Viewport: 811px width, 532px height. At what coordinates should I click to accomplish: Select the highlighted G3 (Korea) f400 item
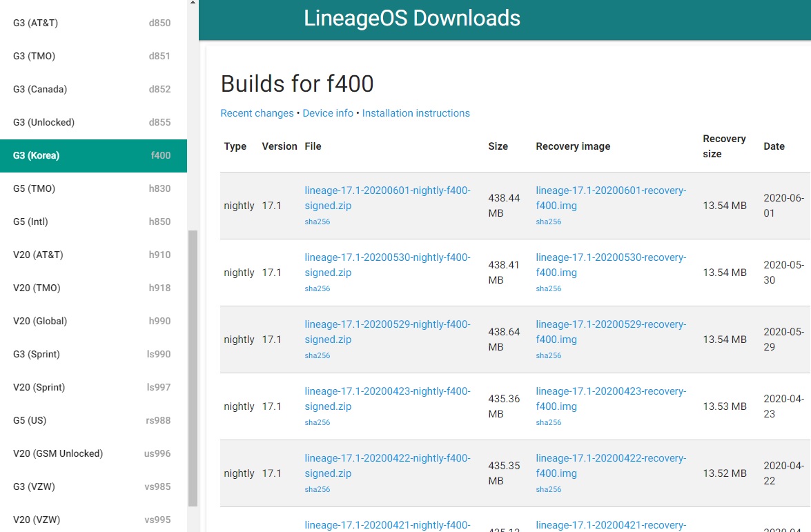[93, 155]
